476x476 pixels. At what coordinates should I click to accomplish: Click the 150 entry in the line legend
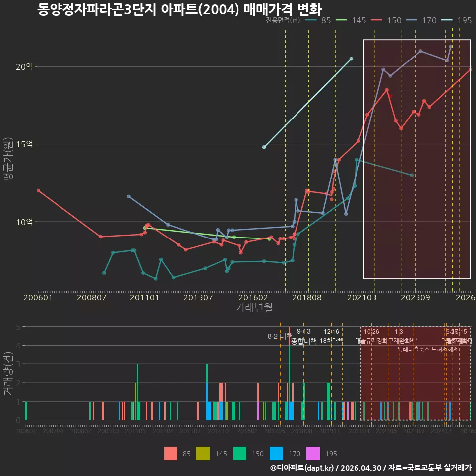[x=386, y=20]
